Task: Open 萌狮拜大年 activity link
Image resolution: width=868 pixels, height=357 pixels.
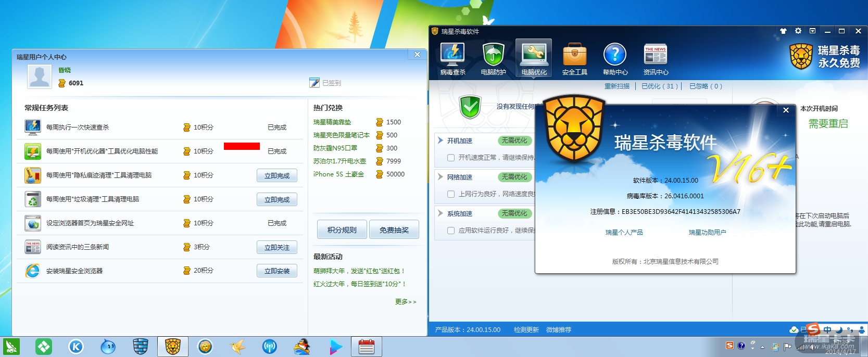Action: [x=359, y=271]
